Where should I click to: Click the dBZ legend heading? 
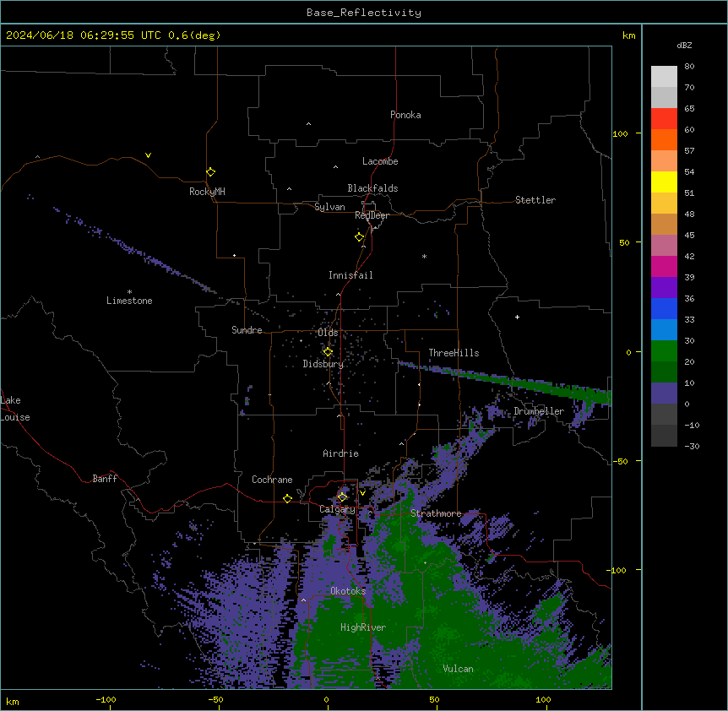point(684,45)
